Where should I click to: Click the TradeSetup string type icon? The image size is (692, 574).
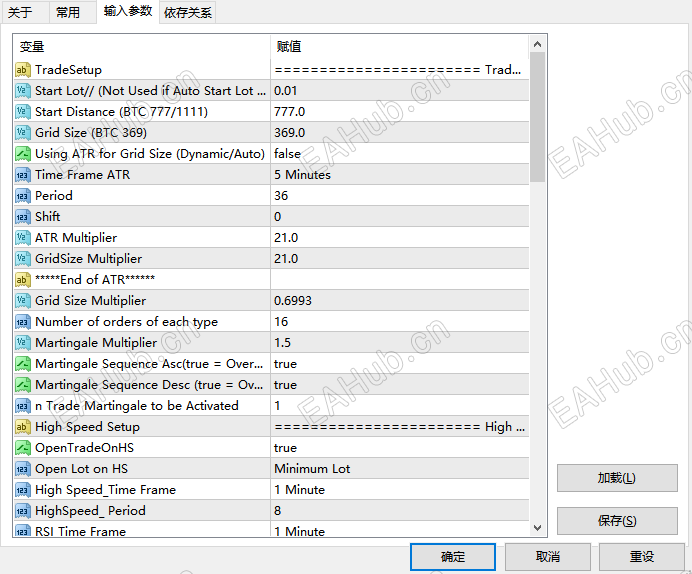click(x=23, y=70)
